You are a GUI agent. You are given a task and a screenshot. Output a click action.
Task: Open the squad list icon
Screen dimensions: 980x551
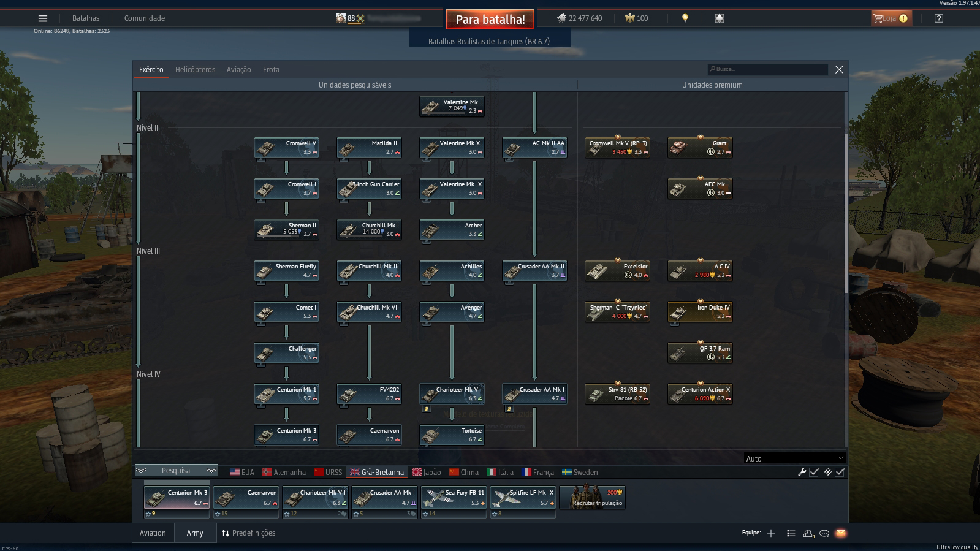click(791, 533)
